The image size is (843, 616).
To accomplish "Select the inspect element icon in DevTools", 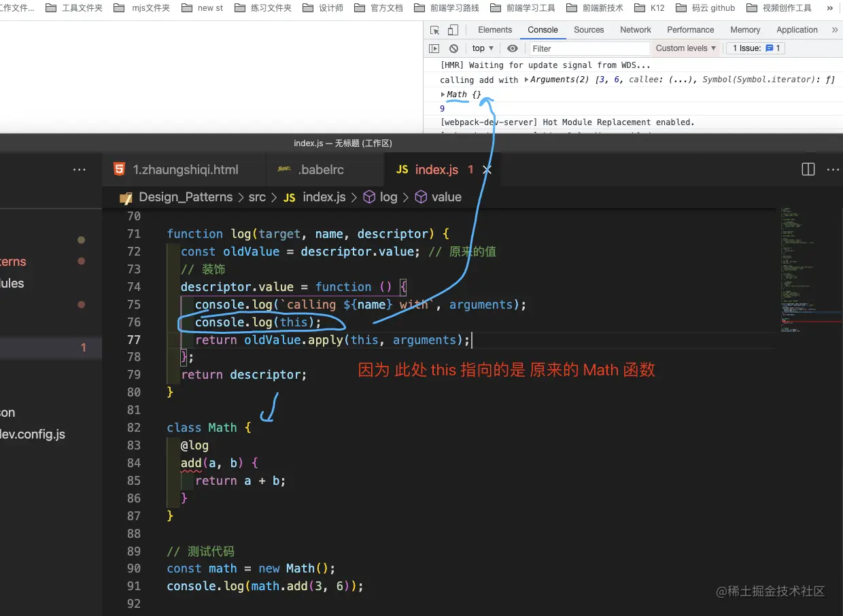I will pos(435,30).
